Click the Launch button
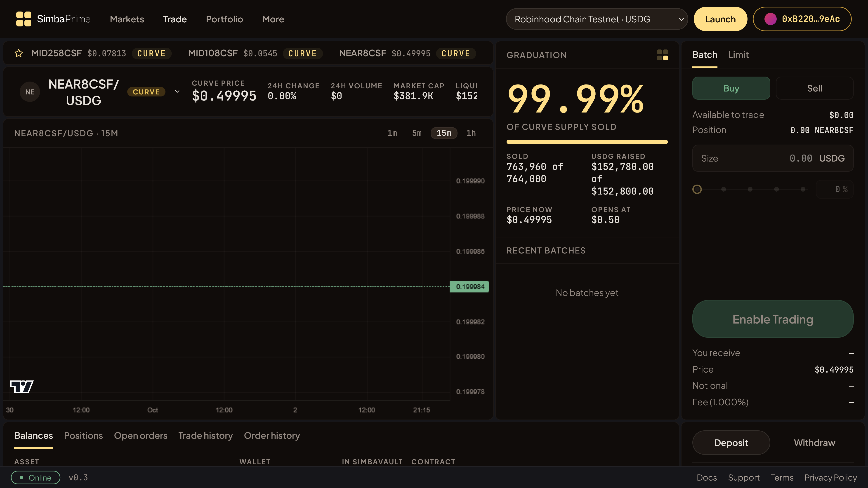 pyautogui.click(x=720, y=19)
